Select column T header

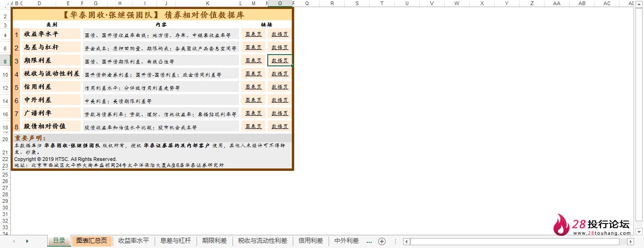pos(382,3)
